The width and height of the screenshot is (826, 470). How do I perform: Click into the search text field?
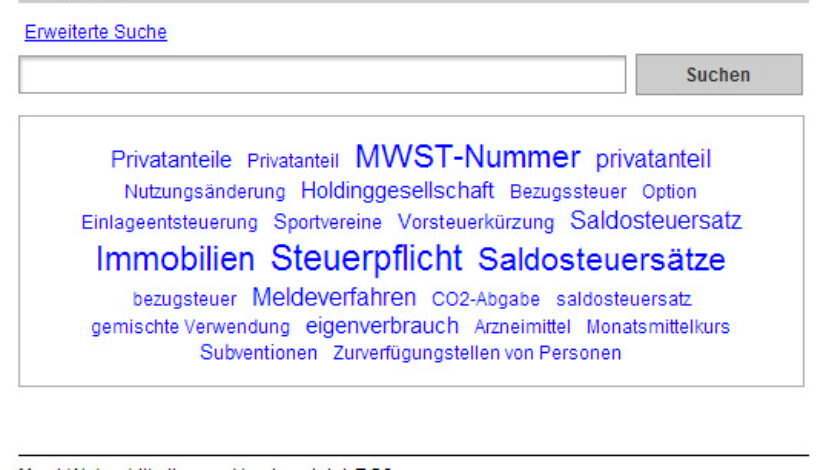point(322,75)
